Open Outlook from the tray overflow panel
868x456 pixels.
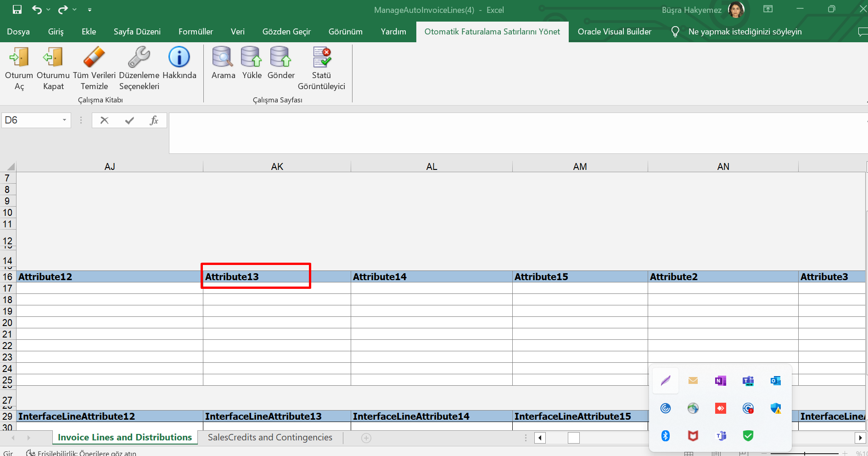tap(775, 381)
